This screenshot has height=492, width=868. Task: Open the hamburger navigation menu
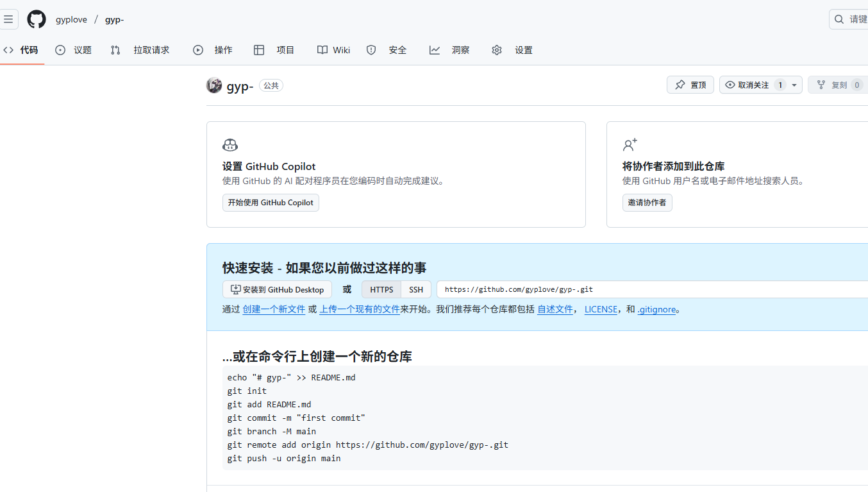click(x=8, y=19)
